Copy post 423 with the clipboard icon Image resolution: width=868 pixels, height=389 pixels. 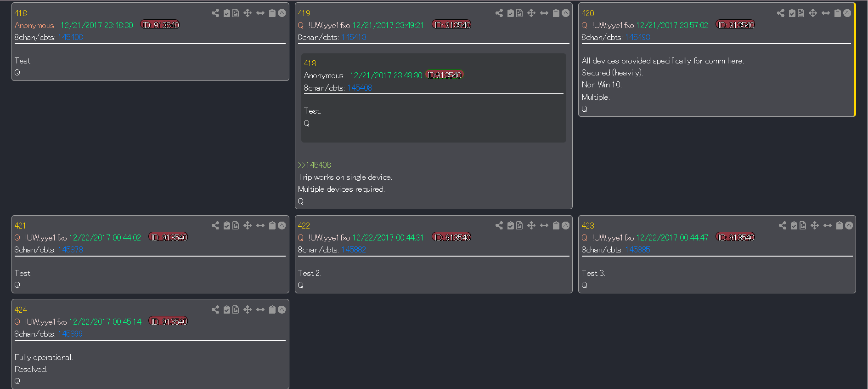(x=840, y=225)
